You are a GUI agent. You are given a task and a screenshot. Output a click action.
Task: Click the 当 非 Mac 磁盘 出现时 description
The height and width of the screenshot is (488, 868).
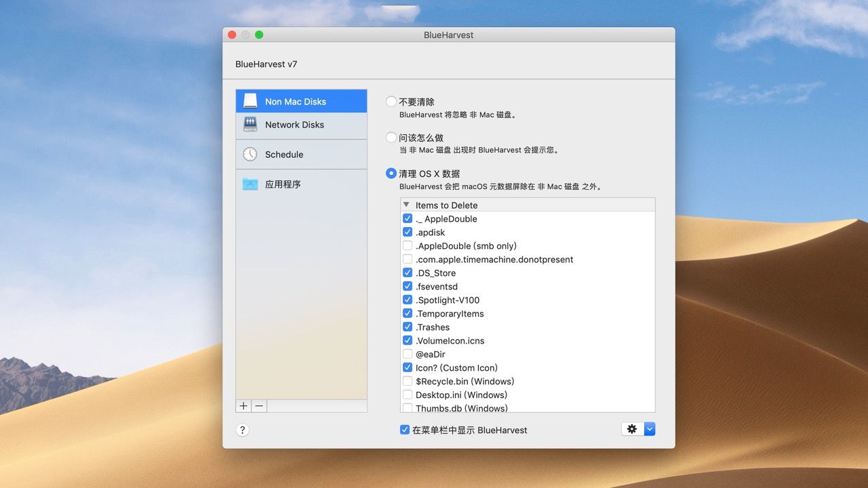tap(480, 150)
